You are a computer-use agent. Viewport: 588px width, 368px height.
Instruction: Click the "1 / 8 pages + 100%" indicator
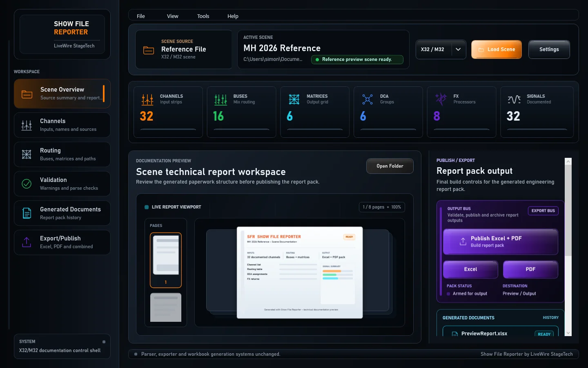click(x=382, y=207)
